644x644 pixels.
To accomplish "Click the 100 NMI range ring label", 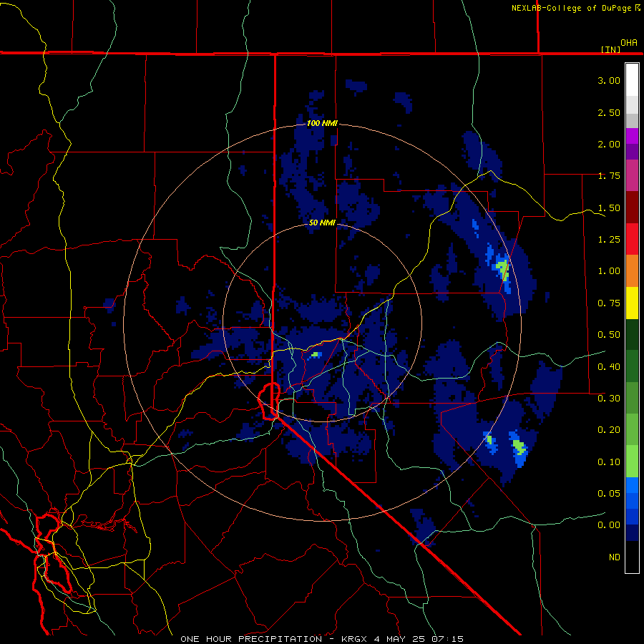I will [x=322, y=123].
